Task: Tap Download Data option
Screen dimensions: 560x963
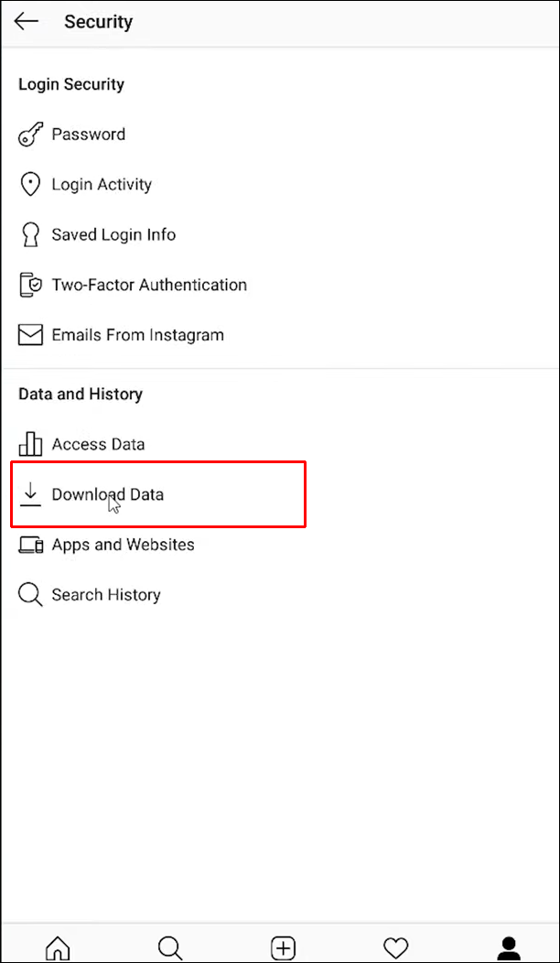Action: [108, 495]
